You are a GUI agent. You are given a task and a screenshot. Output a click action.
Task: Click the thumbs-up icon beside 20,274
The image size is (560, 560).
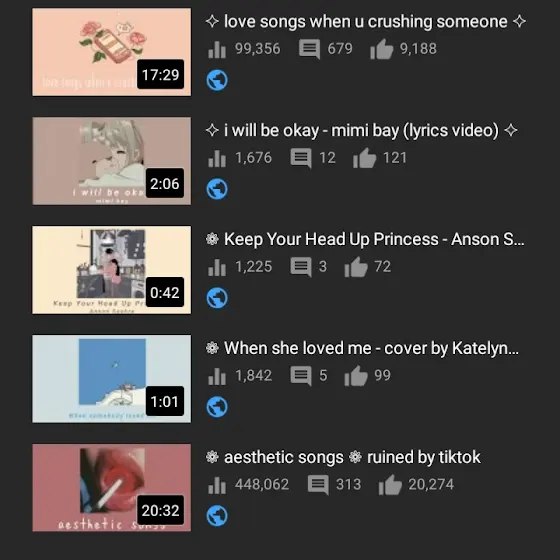pos(390,485)
